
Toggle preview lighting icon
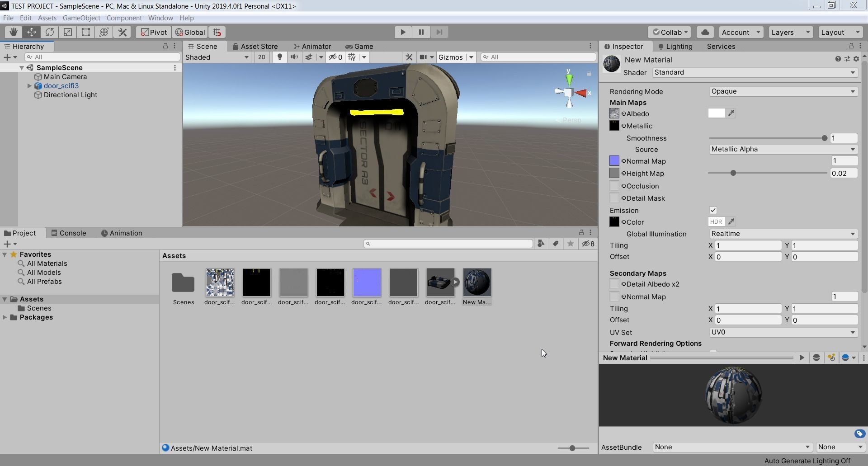coord(831,358)
